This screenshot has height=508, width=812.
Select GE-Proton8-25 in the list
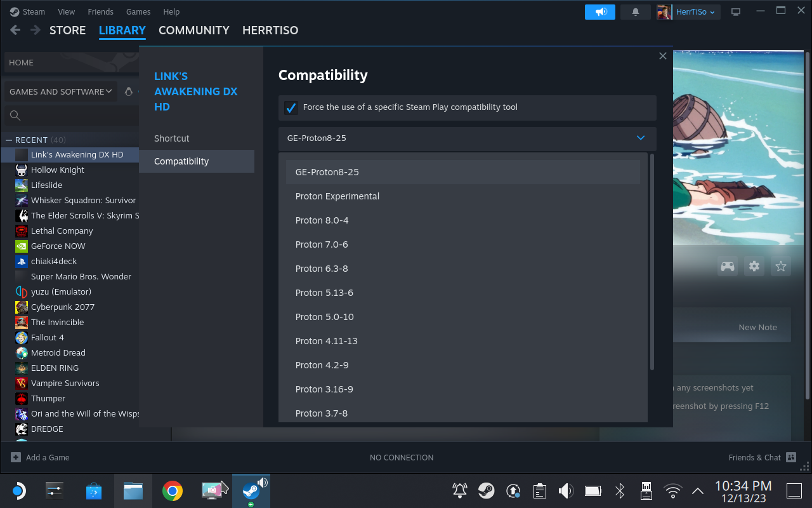[x=463, y=172]
